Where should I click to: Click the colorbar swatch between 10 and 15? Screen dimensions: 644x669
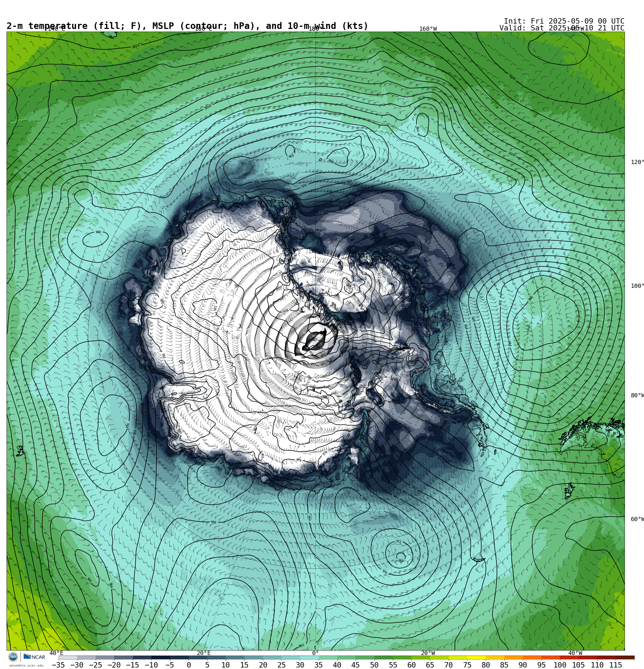(x=235, y=657)
